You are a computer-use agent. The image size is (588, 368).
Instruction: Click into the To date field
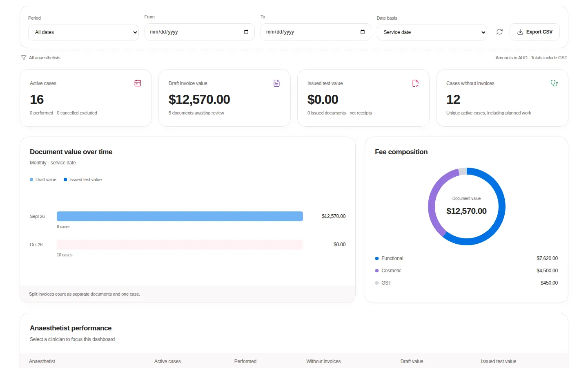point(316,32)
